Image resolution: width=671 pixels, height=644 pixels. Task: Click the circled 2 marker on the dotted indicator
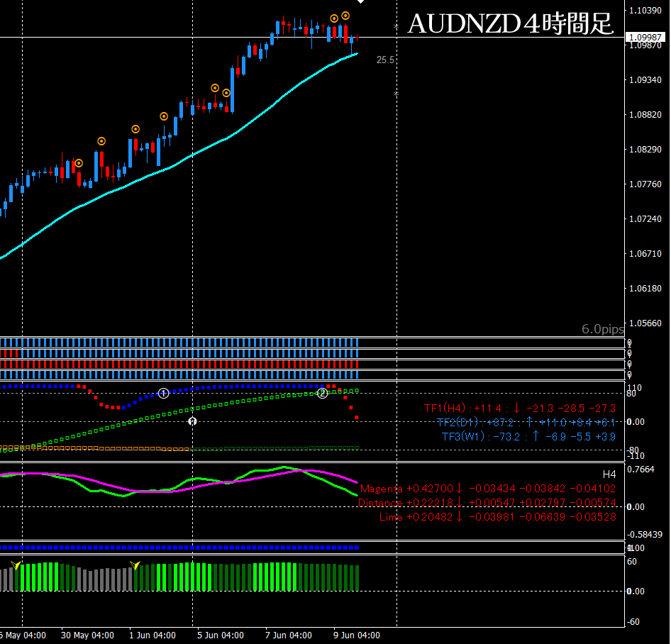click(x=322, y=393)
